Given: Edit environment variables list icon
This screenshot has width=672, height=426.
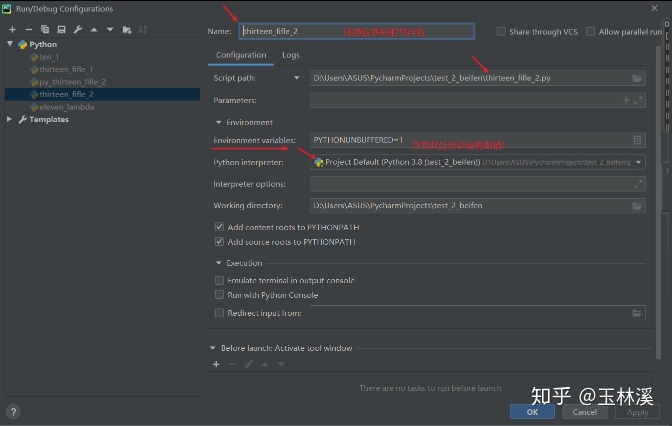Looking at the screenshot, I should [637, 140].
